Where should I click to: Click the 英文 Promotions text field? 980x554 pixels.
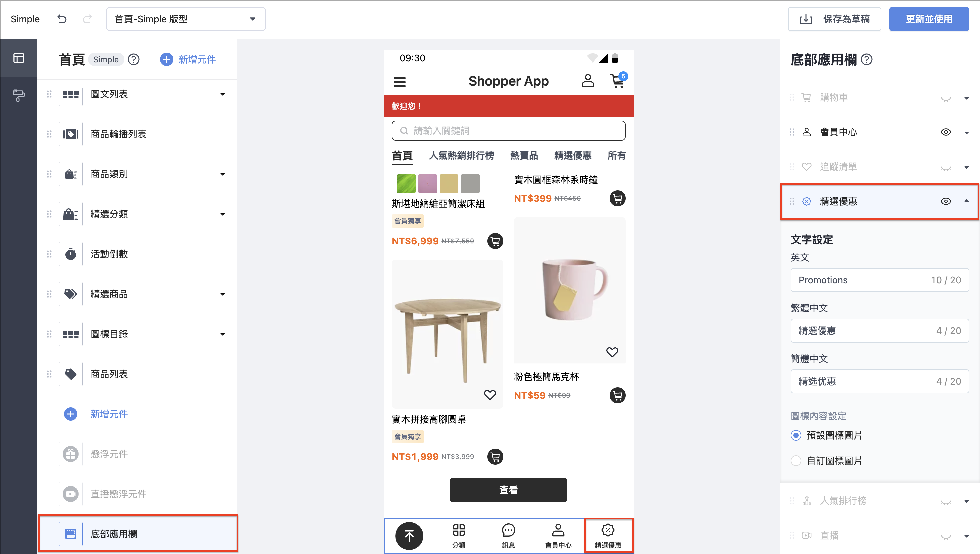coord(880,280)
